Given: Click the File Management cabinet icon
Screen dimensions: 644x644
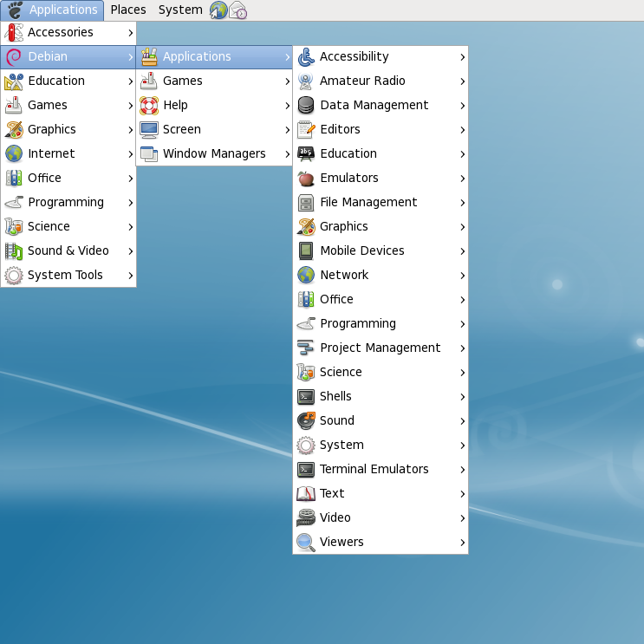Looking at the screenshot, I should [x=306, y=203].
